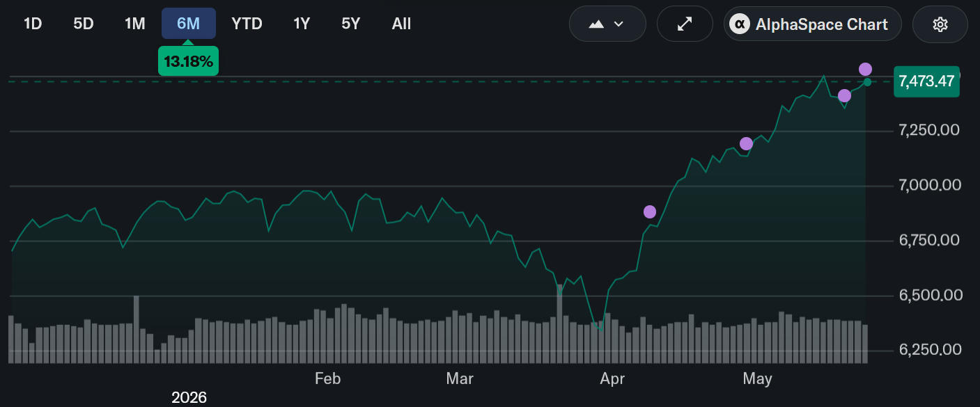The image size is (980, 407).
Task: Switch to the 5D range
Action: (x=84, y=24)
